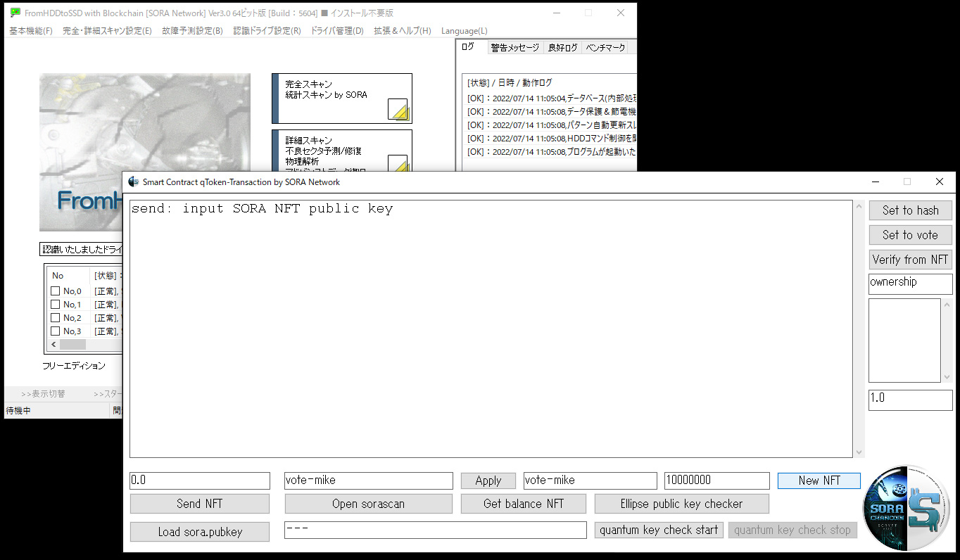Viewport: 960px width, 560px height.
Task: Click the Send NFT button
Action: tap(200, 504)
